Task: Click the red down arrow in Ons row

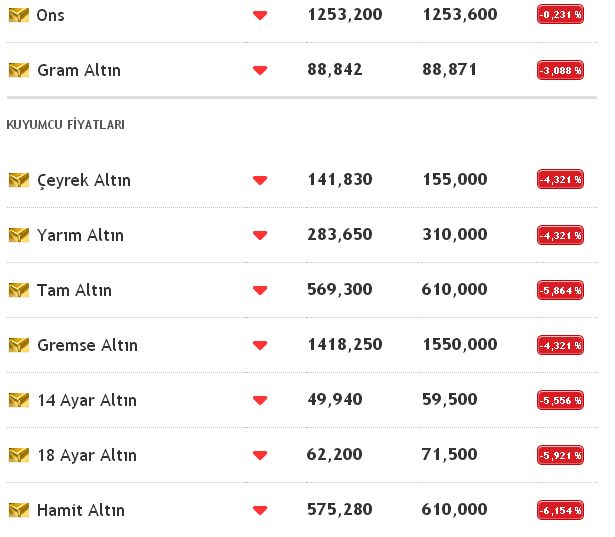Action: (260, 16)
